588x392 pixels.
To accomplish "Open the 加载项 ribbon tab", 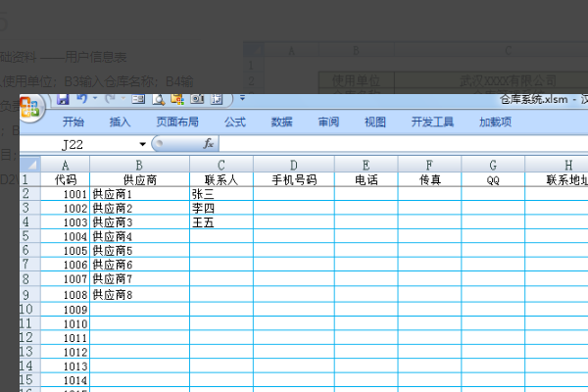I will [495, 122].
